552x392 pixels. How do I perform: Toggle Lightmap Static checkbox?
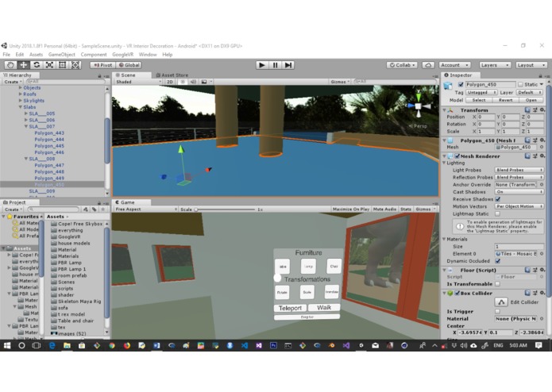tap(498, 213)
